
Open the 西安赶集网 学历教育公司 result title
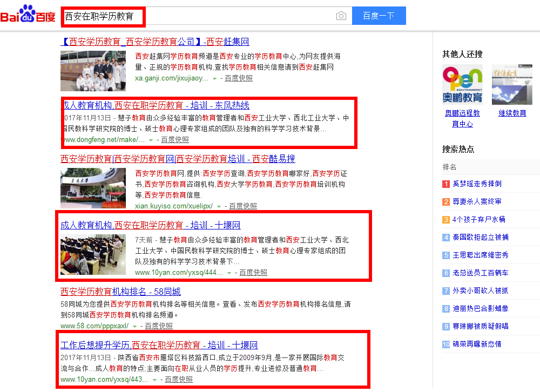tap(155, 42)
